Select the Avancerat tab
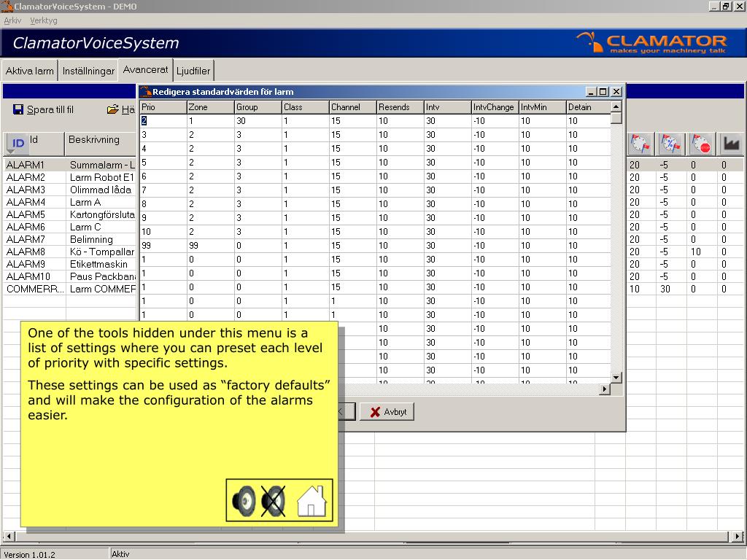Image resolution: width=747 pixels, height=560 pixels. click(x=145, y=69)
